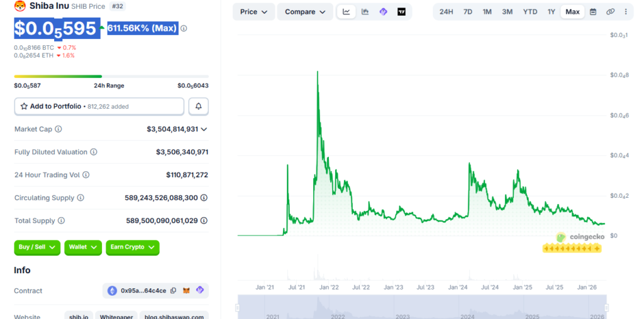Click the chart's all-time peak
Image resolution: width=644 pixels, height=319 pixels.
[318, 72]
